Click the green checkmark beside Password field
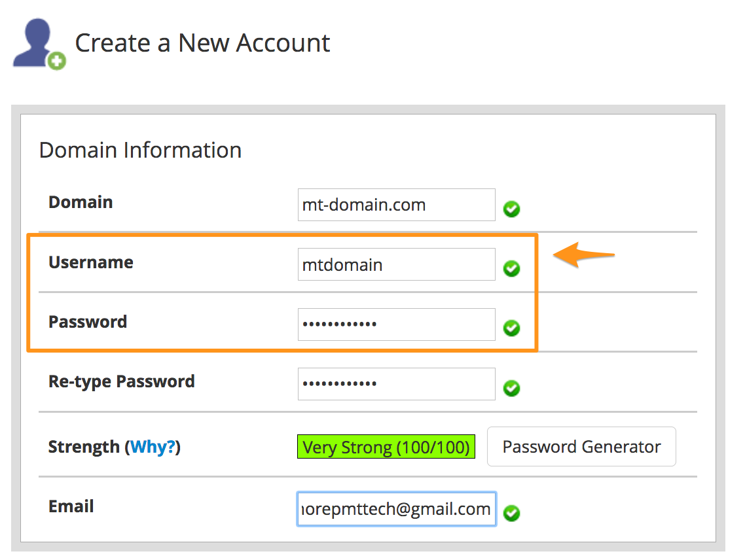This screenshot has height=560, width=745. 511,328
